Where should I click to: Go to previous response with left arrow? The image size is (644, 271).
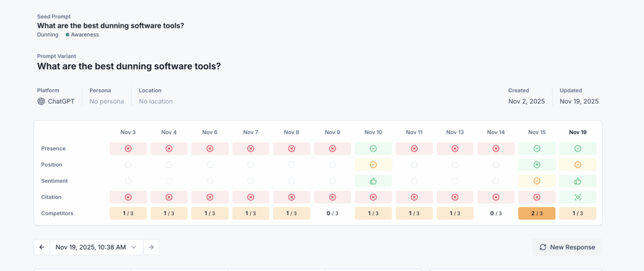[42, 247]
